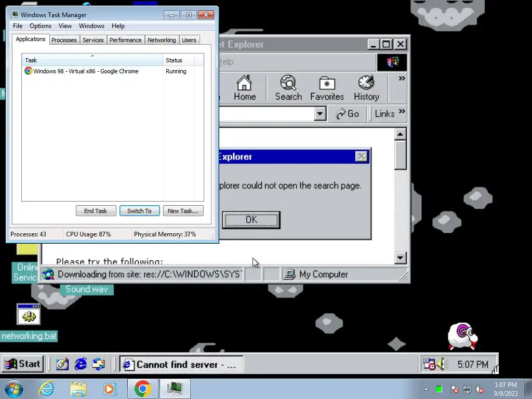Open the address bar dropdown arrow
This screenshot has width=532, height=399.
click(x=320, y=114)
